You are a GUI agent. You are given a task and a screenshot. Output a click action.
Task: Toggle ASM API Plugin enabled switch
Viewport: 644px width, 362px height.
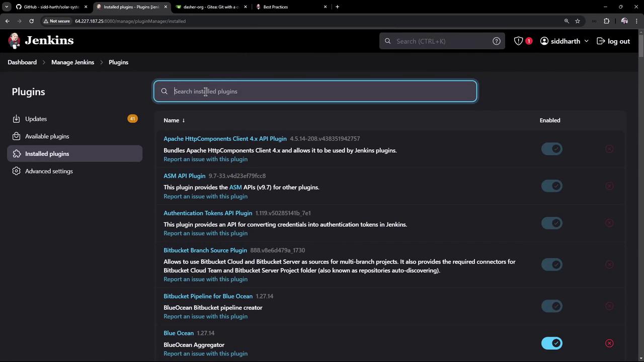coord(552,186)
